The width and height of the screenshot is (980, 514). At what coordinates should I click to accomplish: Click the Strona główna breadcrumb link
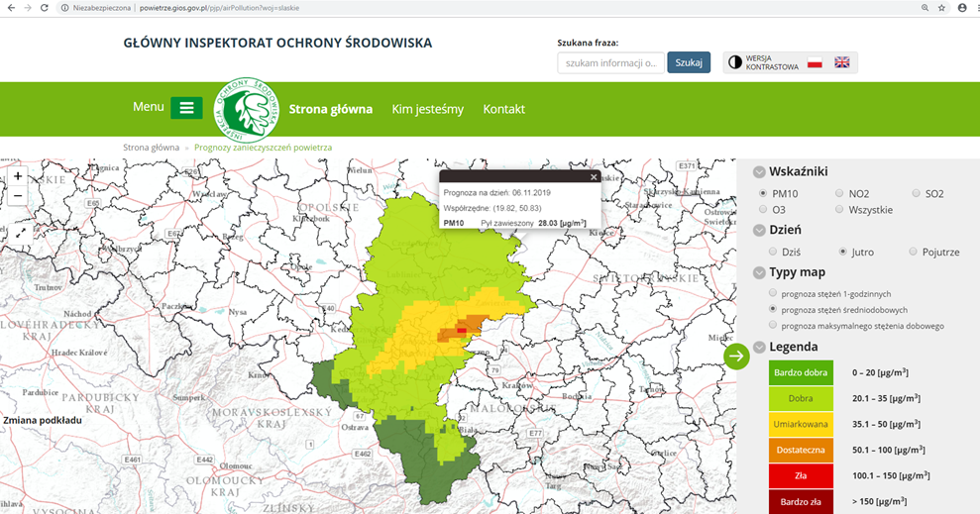[x=151, y=148]
